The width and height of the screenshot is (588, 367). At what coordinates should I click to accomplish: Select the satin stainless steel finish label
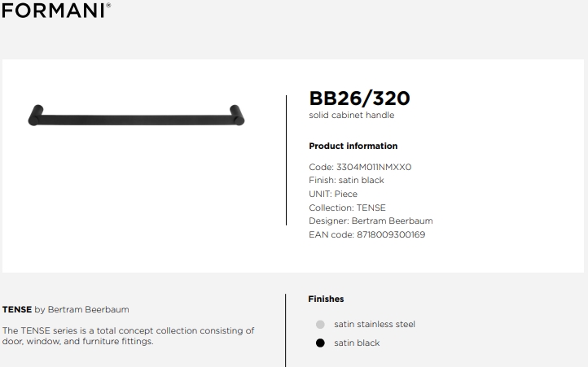point(375,324)
